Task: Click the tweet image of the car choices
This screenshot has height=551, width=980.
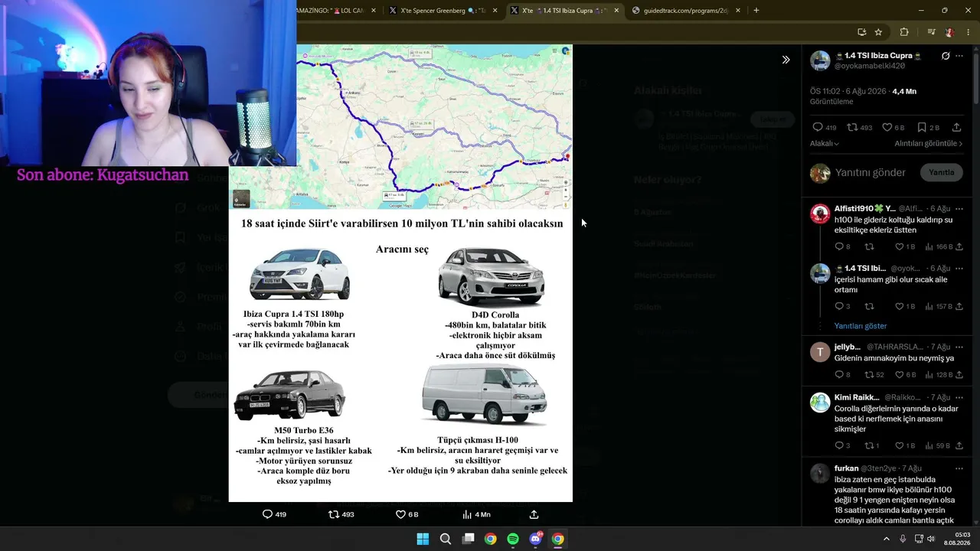Action: point(400,273)
